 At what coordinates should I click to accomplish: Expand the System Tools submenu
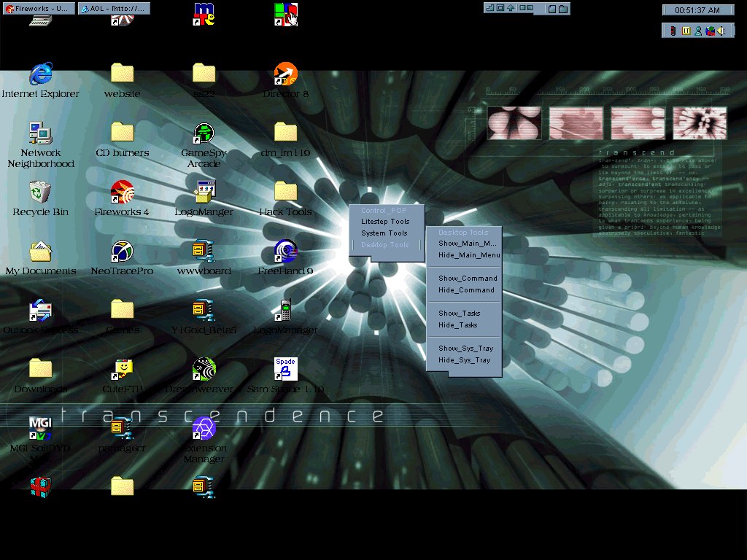pyautogui.click(x=384, y=233)
